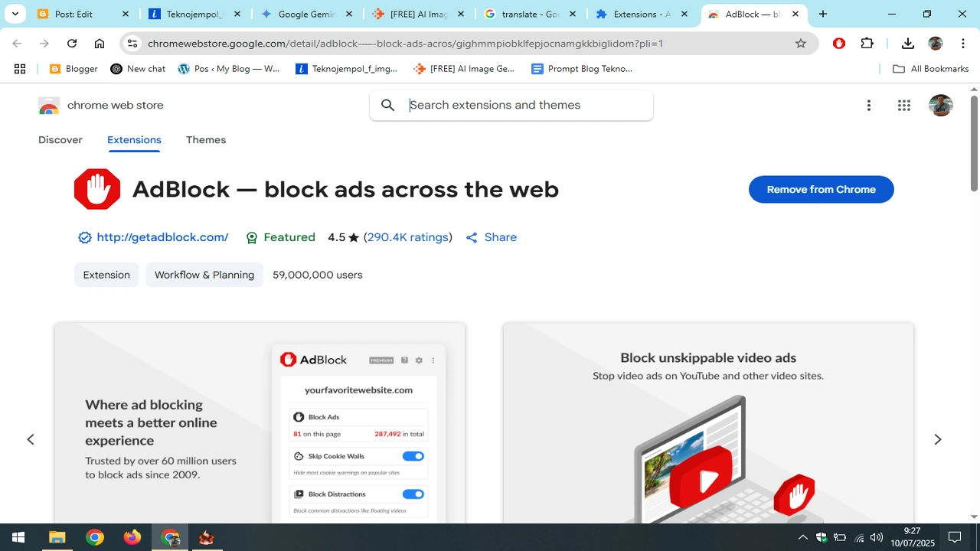Screen dimensions: 980x551
Task: Switch to the Extensions browser tab
Action: point(642,14)
